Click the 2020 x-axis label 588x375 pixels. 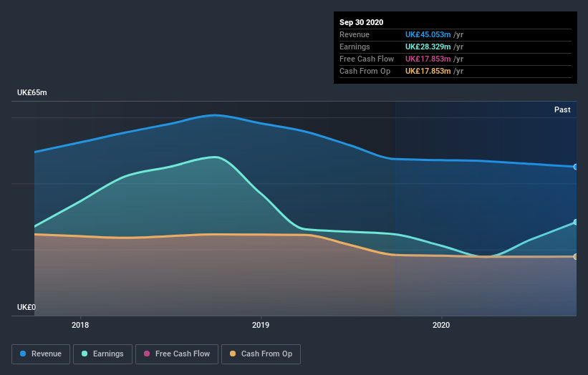tap(441, 325)
